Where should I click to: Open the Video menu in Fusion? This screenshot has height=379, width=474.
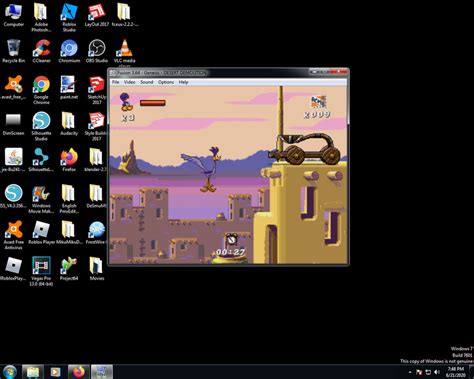(129, 82)
